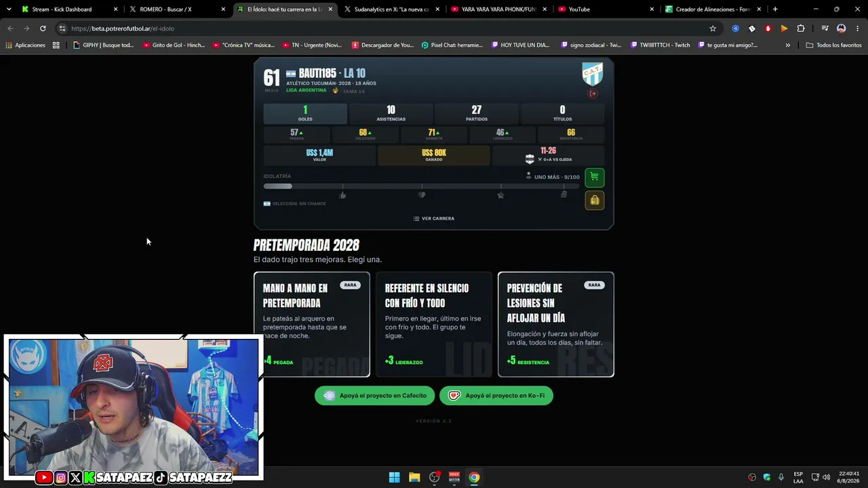The height and width of the screenshot is (488, 868).
Task: Click the red exit icon under the club crest
Action: click(593, 94)
